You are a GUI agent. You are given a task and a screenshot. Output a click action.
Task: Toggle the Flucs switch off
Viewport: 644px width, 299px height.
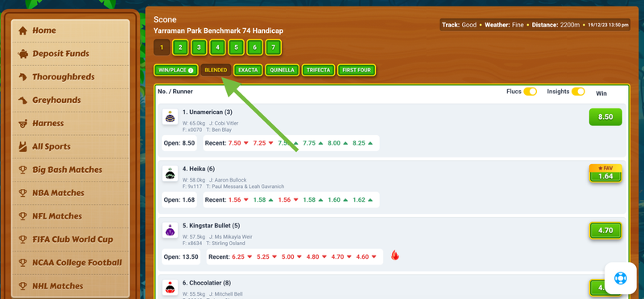click(530, 92)
